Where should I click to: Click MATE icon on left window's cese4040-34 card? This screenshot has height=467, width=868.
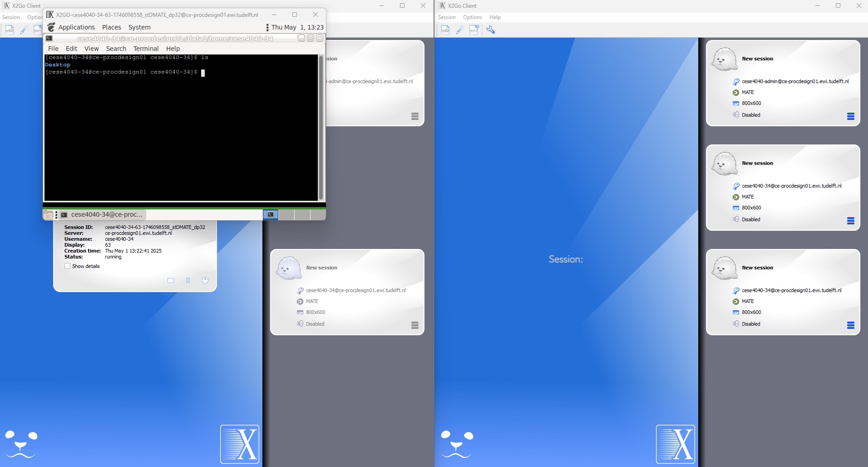click(300, 302)
